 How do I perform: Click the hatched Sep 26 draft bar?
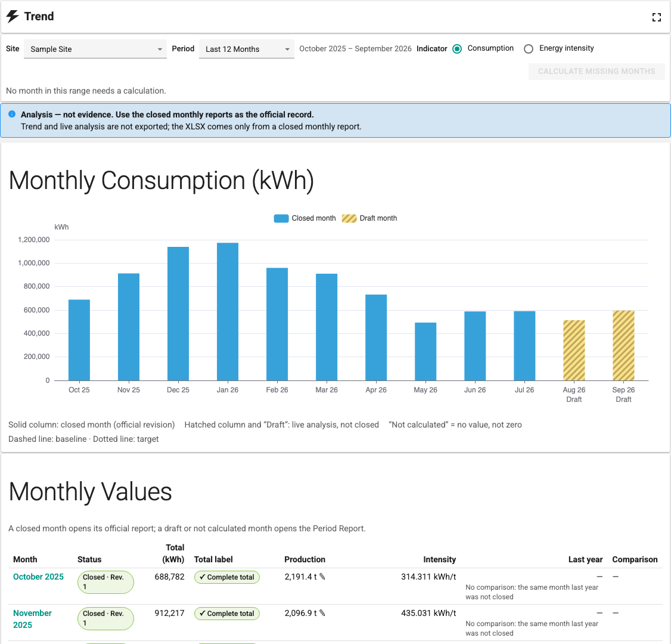pyautogui.click(x=623, y=345)
